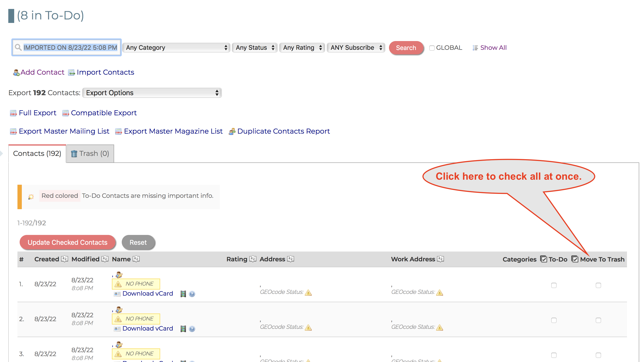Sort contacts using the Name A-Z icon
Screen dimensions: 644x362
[x=136, y=259]
